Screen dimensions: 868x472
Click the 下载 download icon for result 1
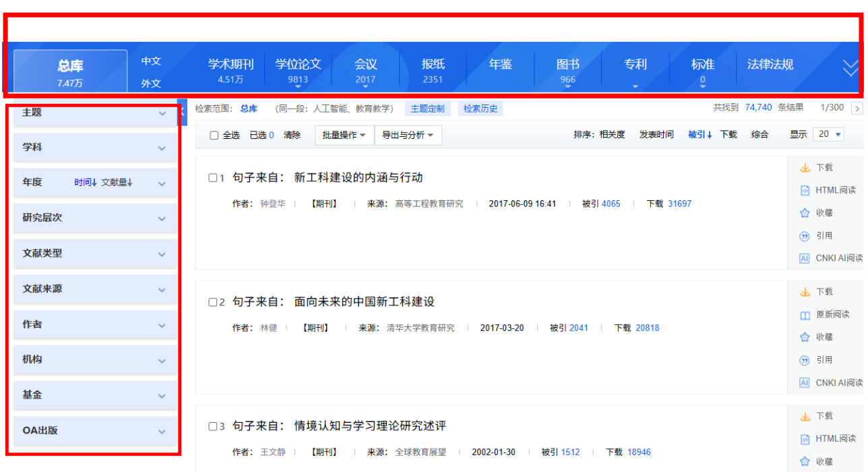pyautogui.click(x=805, y=168)
